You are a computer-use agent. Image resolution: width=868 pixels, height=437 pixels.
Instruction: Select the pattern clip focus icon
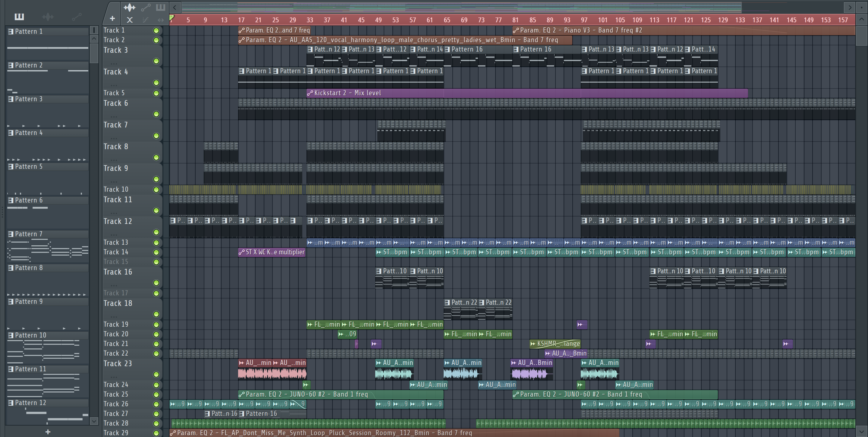(x=160, y=7)
